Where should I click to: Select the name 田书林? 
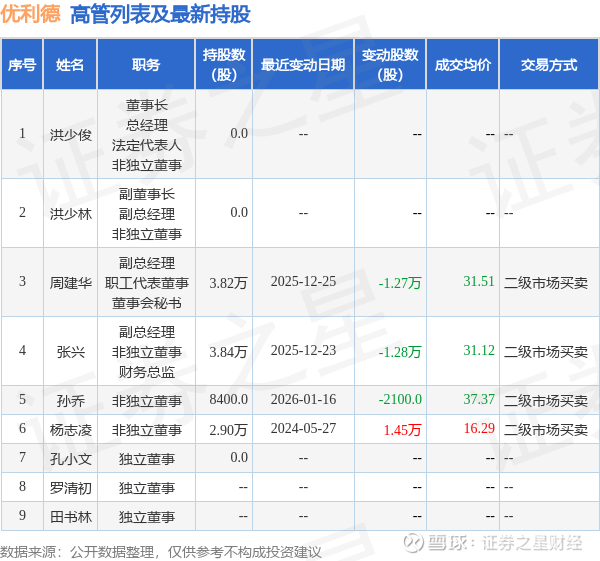tap(71, 517)
